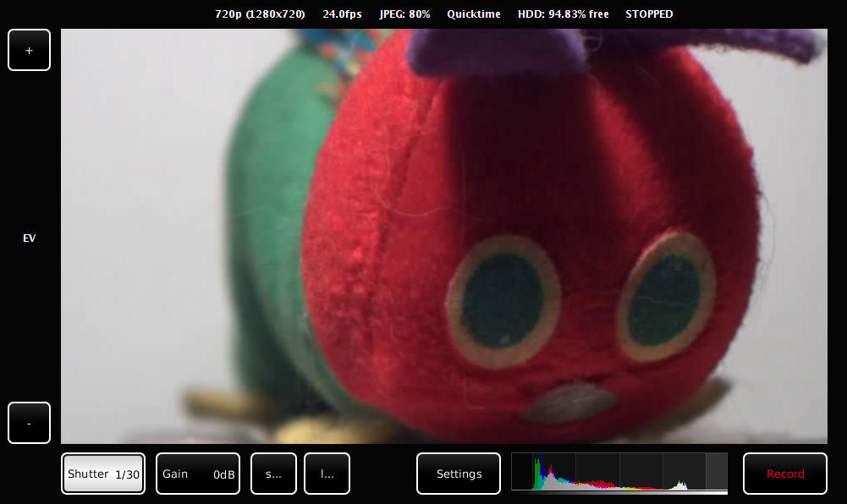847x504 pixels.
Task: Open the Settings panel
Action: point(459,474)
